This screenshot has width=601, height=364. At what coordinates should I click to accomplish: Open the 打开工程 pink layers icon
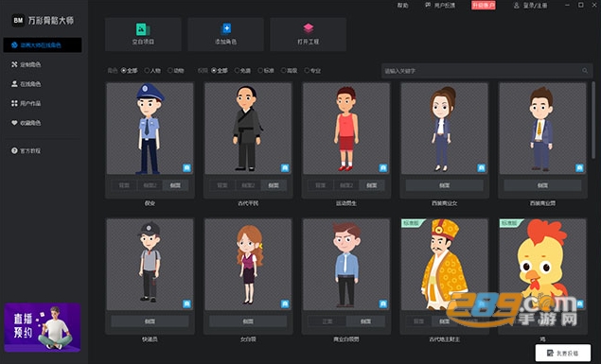coord(309,28)
